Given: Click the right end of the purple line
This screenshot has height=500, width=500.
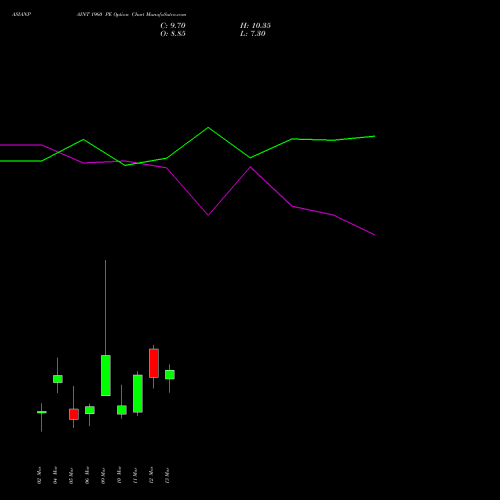Looking at the screenshot, I should click(375, 235).
